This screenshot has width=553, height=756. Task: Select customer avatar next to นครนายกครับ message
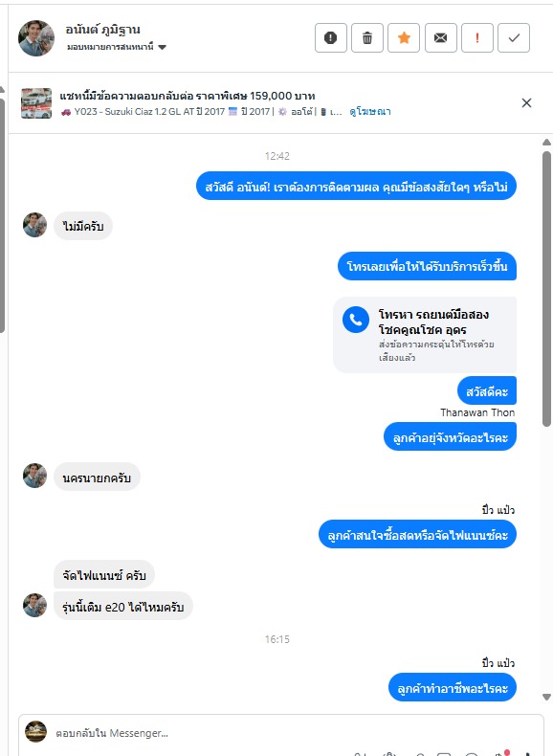click(x=34, y=476)
